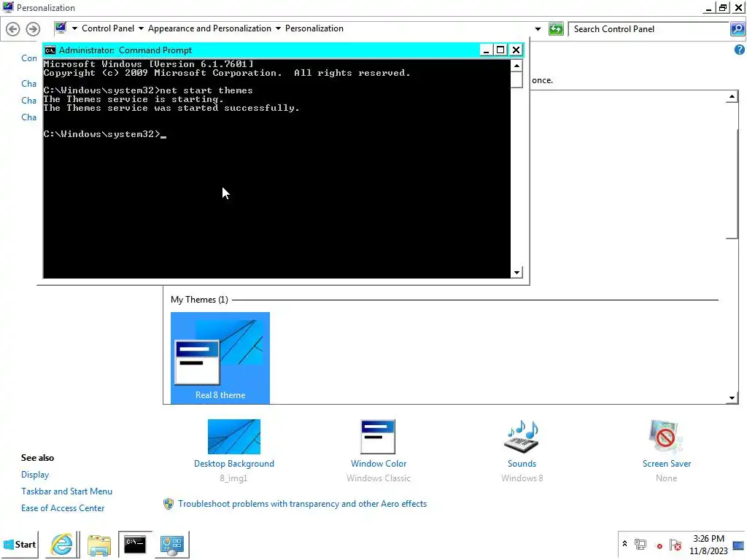Expand dropdown before Control Panel breadcrumb
747x560 pixels.
point(75,28)
